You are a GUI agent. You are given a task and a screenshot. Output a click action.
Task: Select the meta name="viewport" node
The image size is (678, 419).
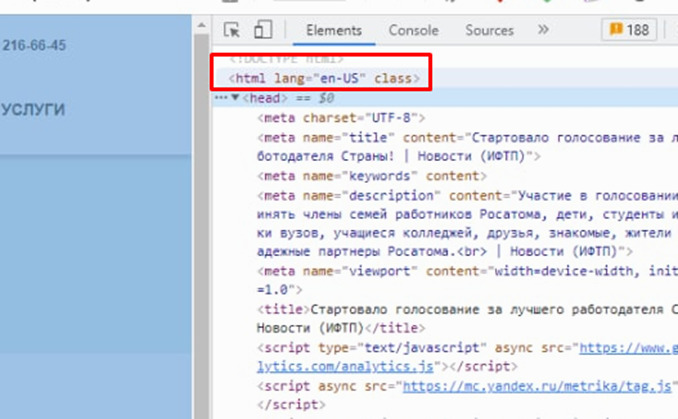467,280
